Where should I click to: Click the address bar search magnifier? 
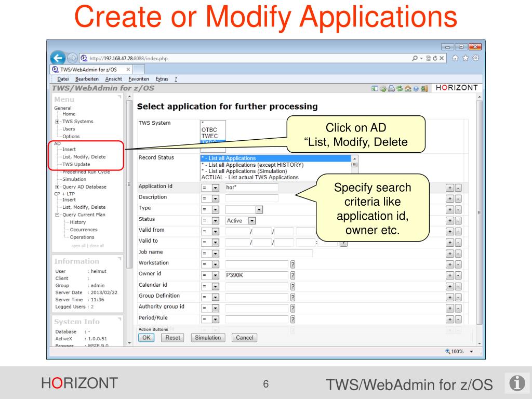415,58
